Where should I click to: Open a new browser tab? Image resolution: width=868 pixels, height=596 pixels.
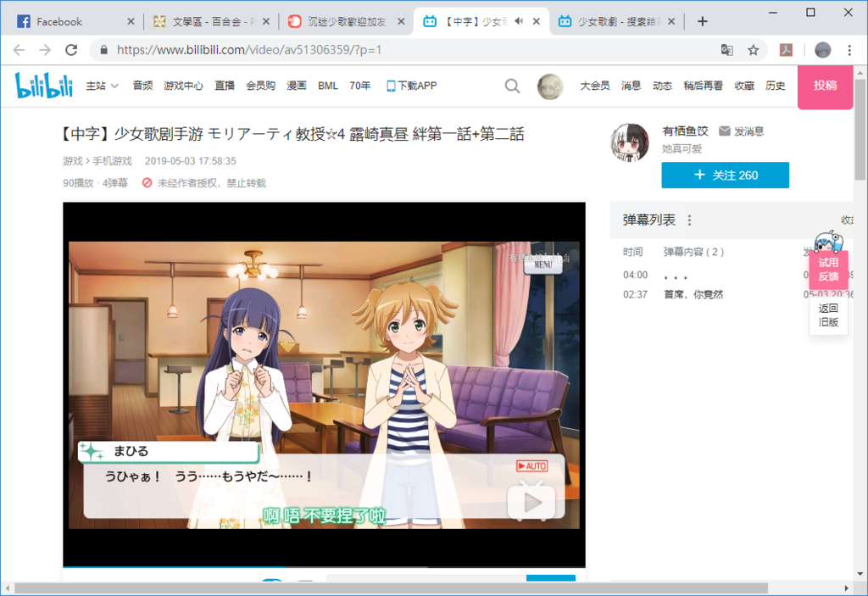point(702,21)
